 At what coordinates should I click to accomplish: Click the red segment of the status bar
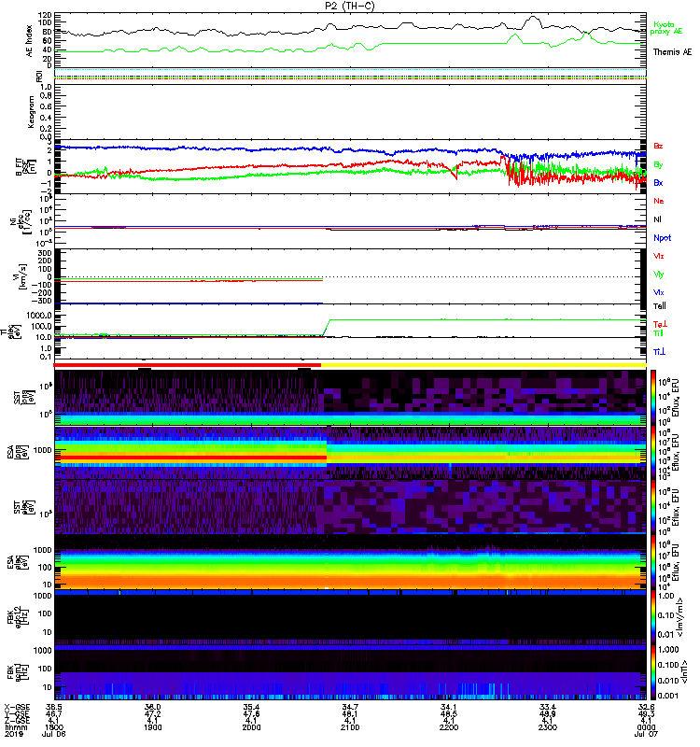[x=188, y=365]
